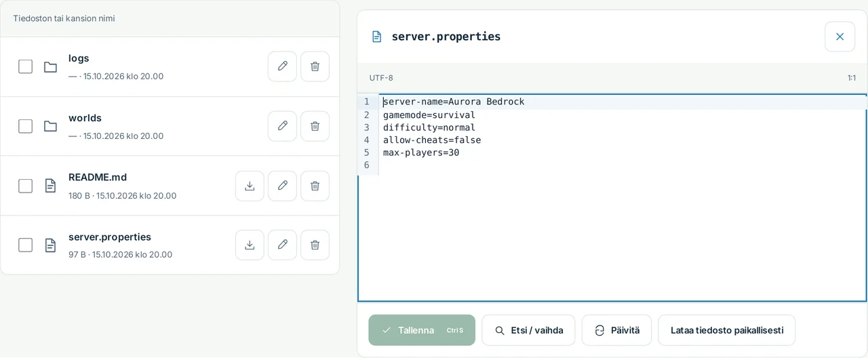Delete the worlds folder
The width and height of the screenshot is (868, 358).
315,126
